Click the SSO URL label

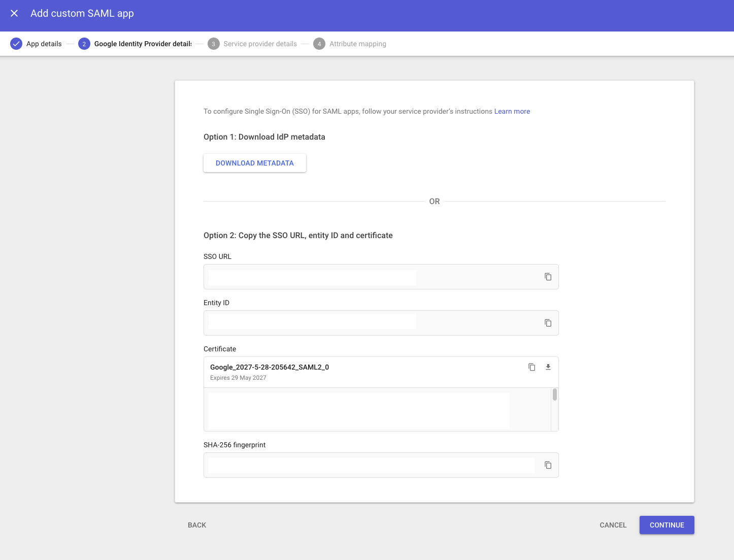coord(217,256)
